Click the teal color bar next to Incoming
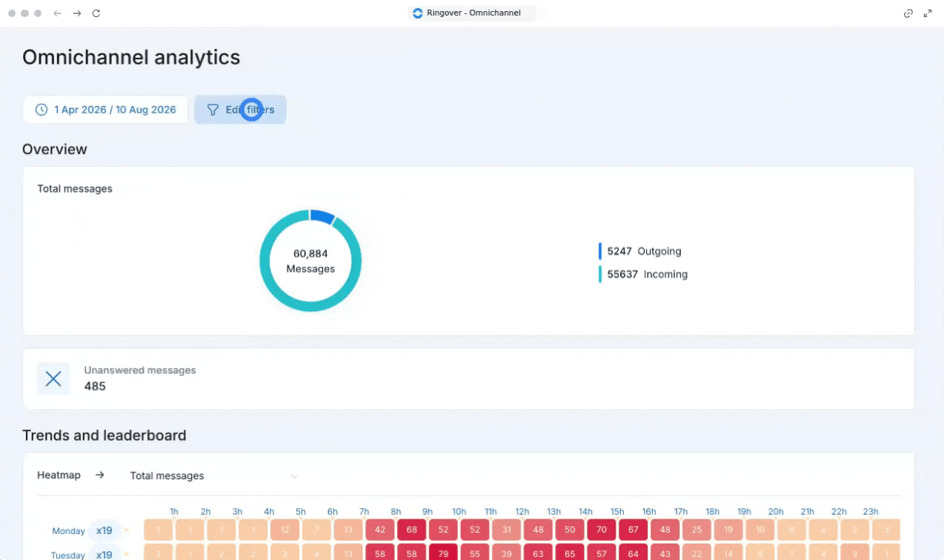The image size is (944, 560). [600, 274]
